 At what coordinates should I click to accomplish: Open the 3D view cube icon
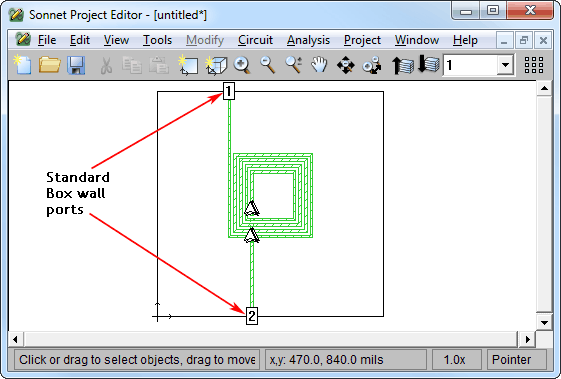216,65
